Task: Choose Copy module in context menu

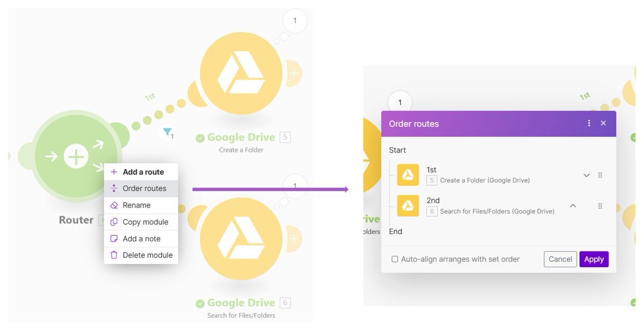Action: [x=141, y=222]
